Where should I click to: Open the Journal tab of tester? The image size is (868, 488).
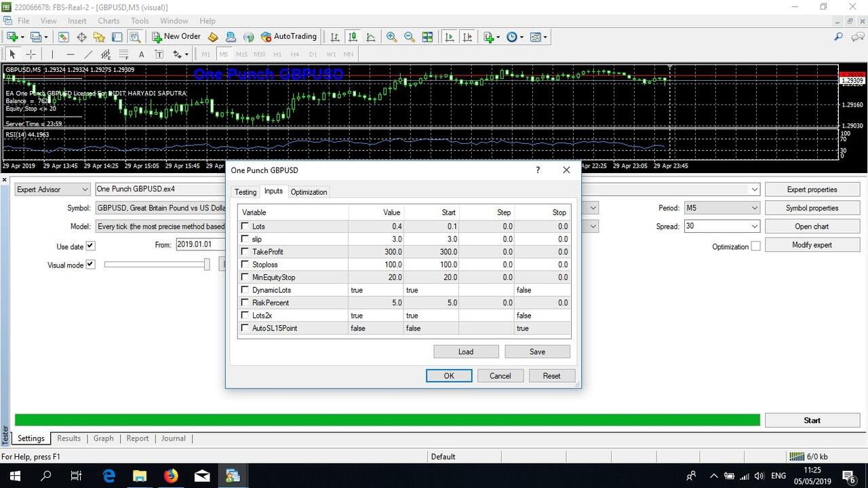pyautogui.click(x=174, y=438)
